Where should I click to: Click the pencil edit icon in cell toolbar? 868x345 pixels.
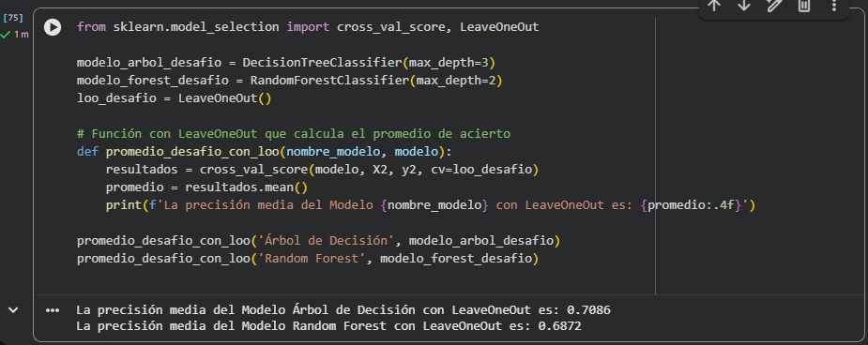coord(774,6)
